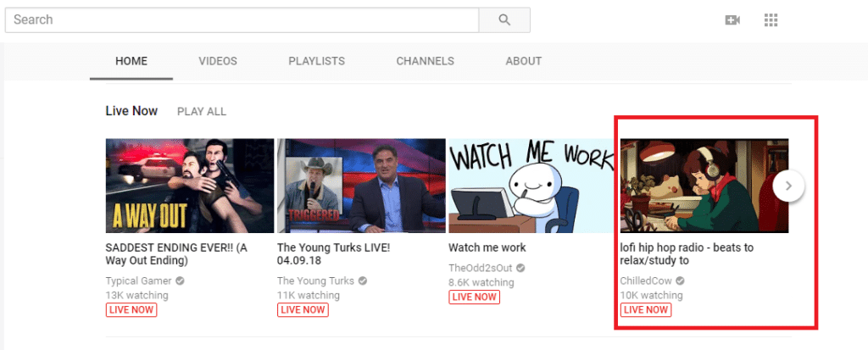
Task: Click LIVE NOW badge under TheOdd2sOut
Action: point(474,297)
